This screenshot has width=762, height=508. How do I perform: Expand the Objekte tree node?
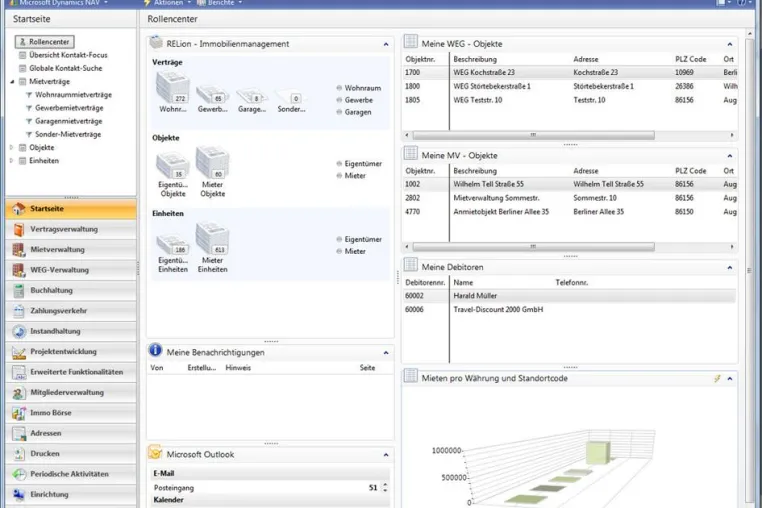(x=12, y=147)
